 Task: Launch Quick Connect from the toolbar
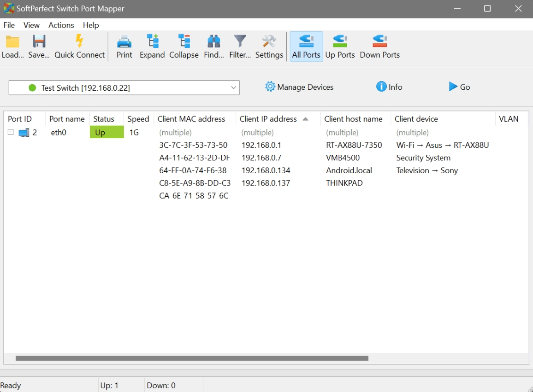click(79, 42)
